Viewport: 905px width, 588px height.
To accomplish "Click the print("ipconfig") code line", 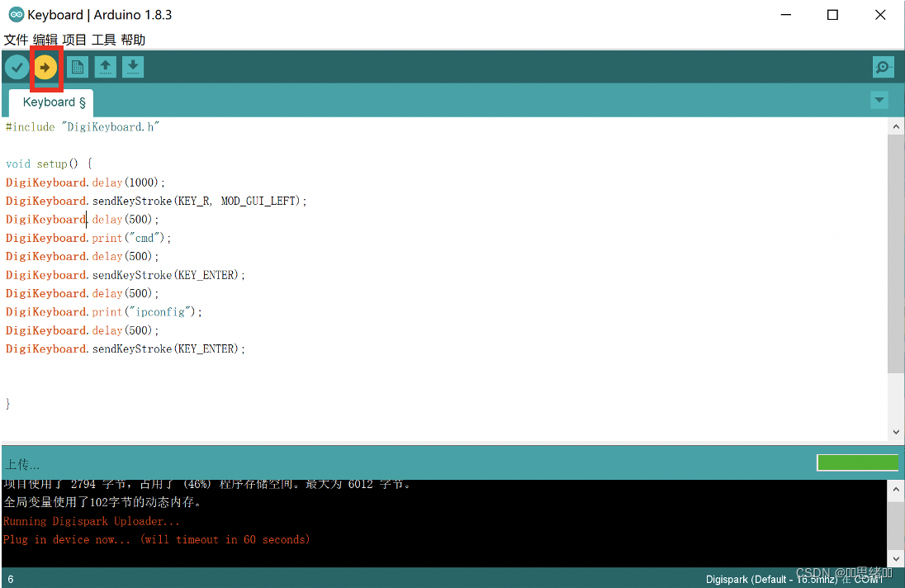I will click(x=104, y=311).
